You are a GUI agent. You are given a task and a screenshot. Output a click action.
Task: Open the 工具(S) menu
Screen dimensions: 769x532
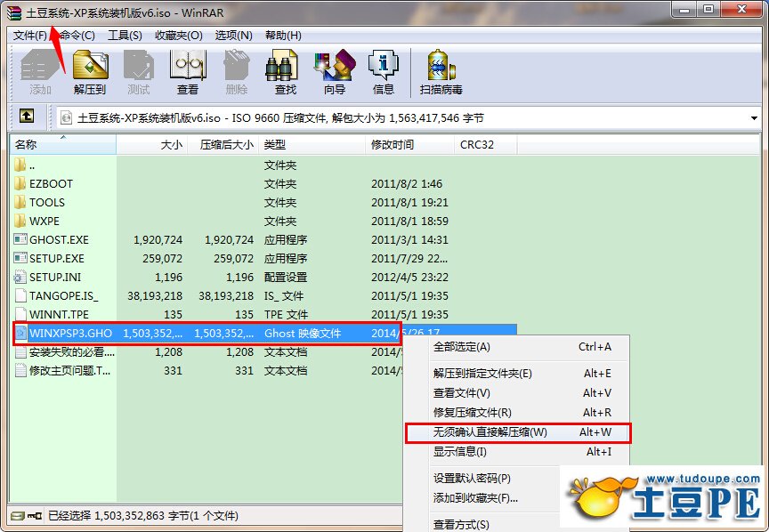coord(125,36)
